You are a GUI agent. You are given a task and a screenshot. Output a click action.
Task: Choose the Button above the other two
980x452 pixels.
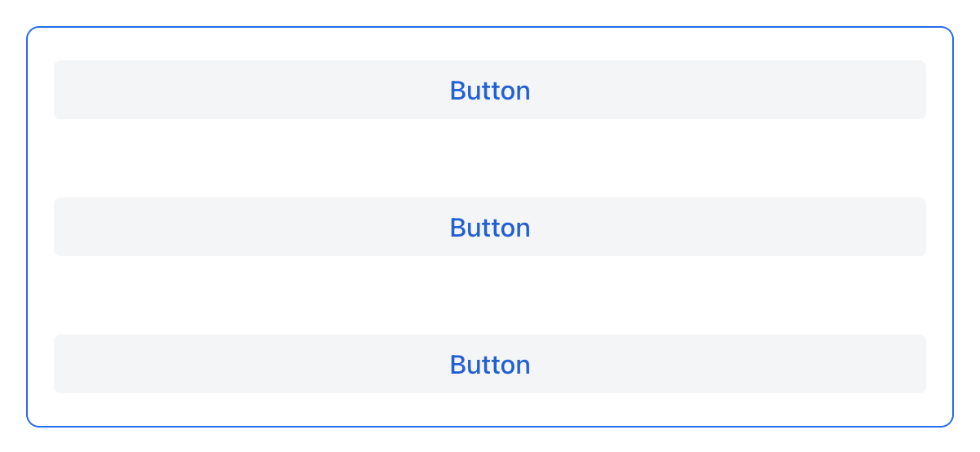coord(490,90)
